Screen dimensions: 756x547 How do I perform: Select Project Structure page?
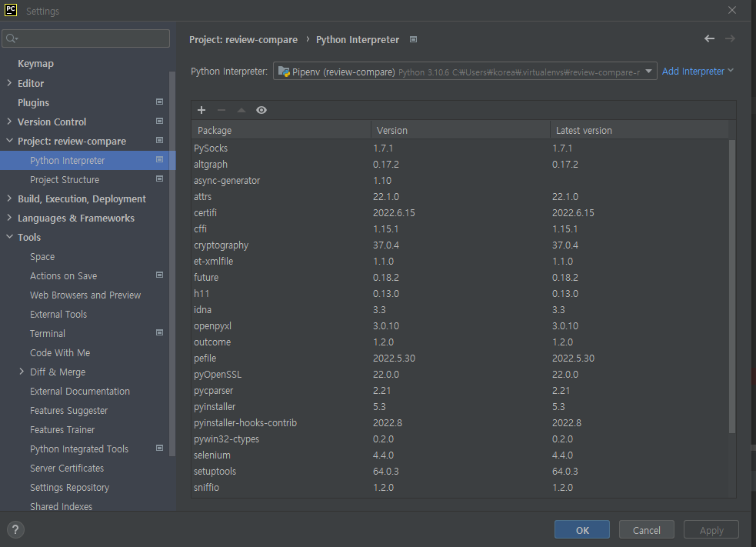point(65,179)
